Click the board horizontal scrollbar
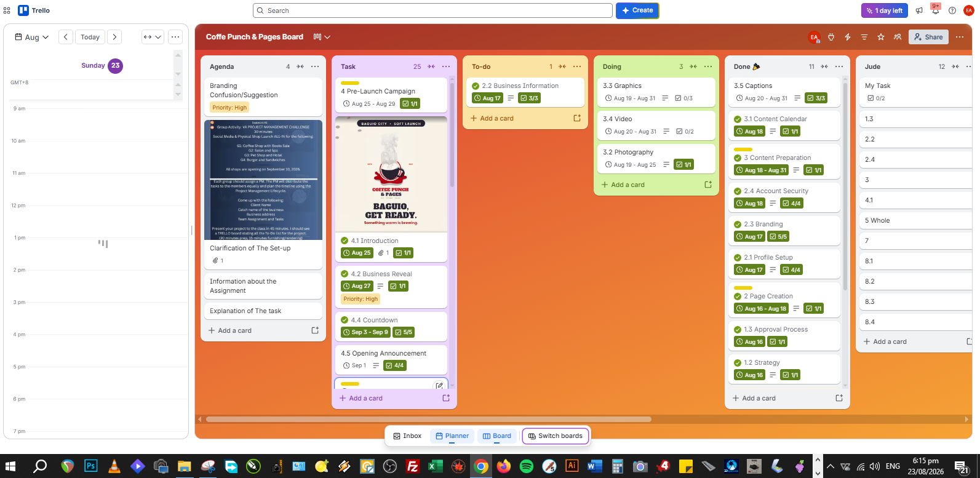Image resolution: width=980 pixels, height=478 pixels. (x=429, y=419)
